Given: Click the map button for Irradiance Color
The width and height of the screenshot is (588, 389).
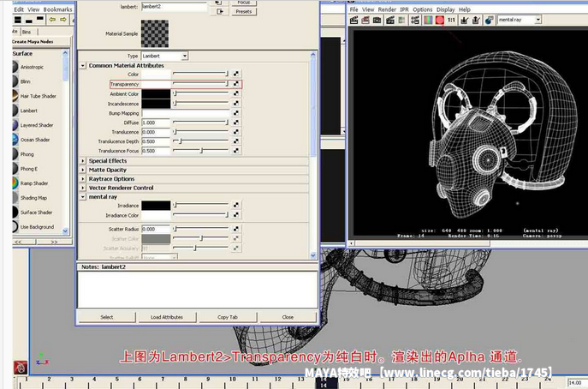Looking at the screenshot, I should 236,215.
